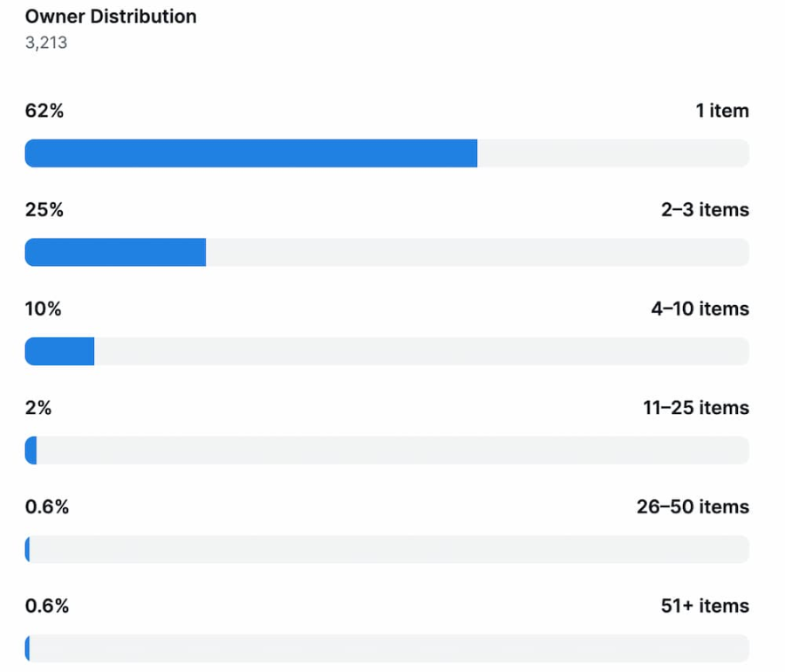This screenshot has height=672, width=785.
Task: Click the 10% percentage label
Action: tap(44, 309)
